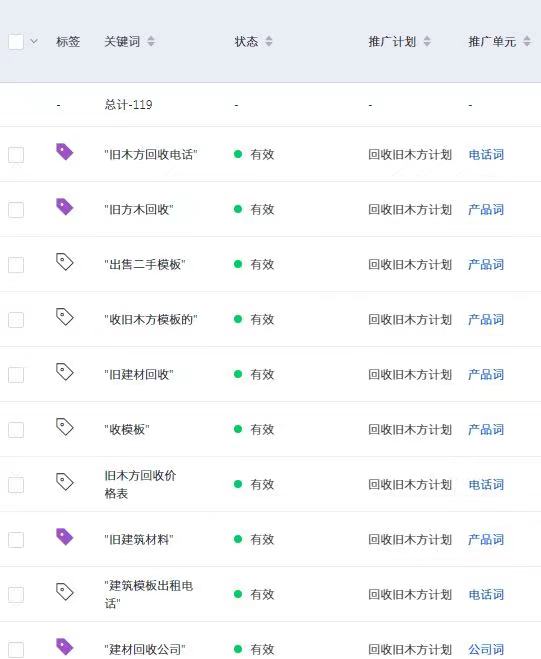
Task: Click purple tag icon for "旧木方回收电话"
Action: (x=65, y=152)
